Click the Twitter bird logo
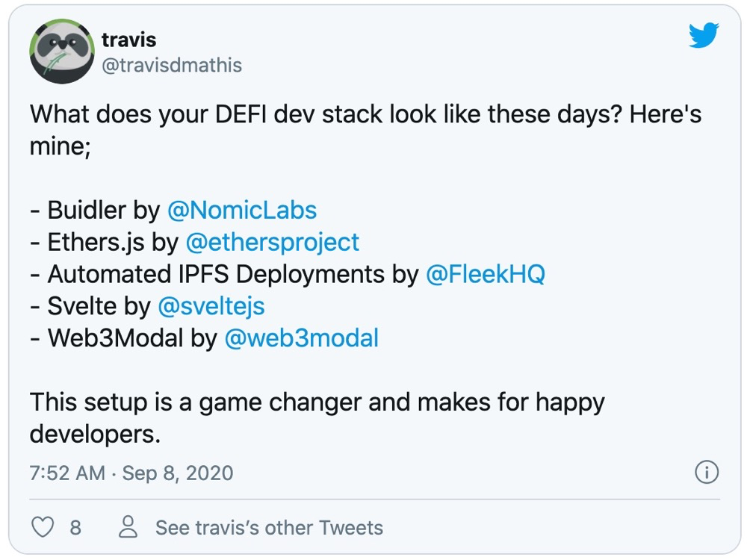The height and width of the screenshot is (560, 747). point(704,35)
